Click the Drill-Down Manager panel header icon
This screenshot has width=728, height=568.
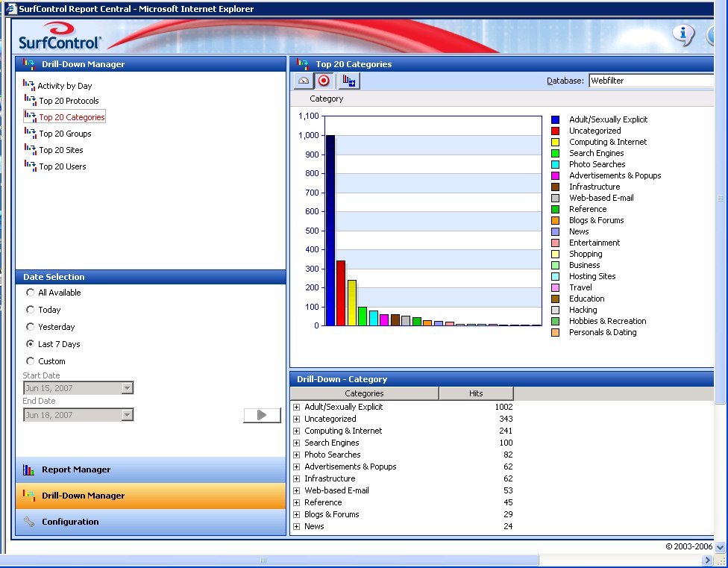coord(29,63)
